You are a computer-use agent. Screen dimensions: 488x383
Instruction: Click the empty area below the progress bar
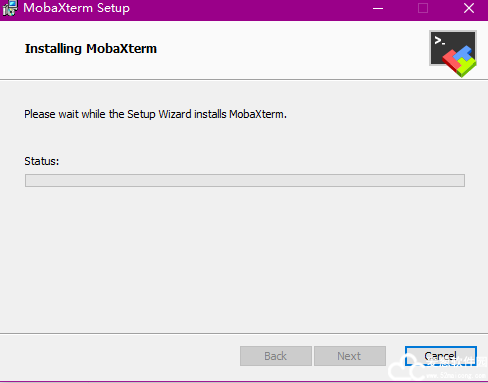tap(244, 260)
